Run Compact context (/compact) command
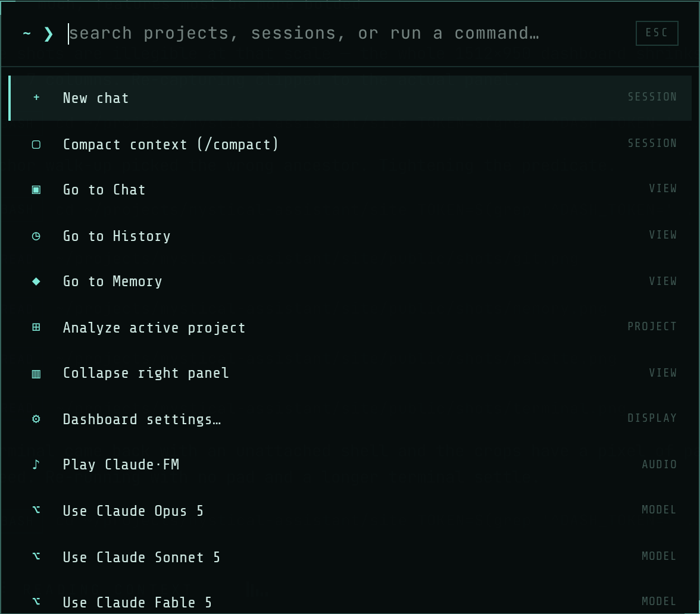 tap(350, 144)
